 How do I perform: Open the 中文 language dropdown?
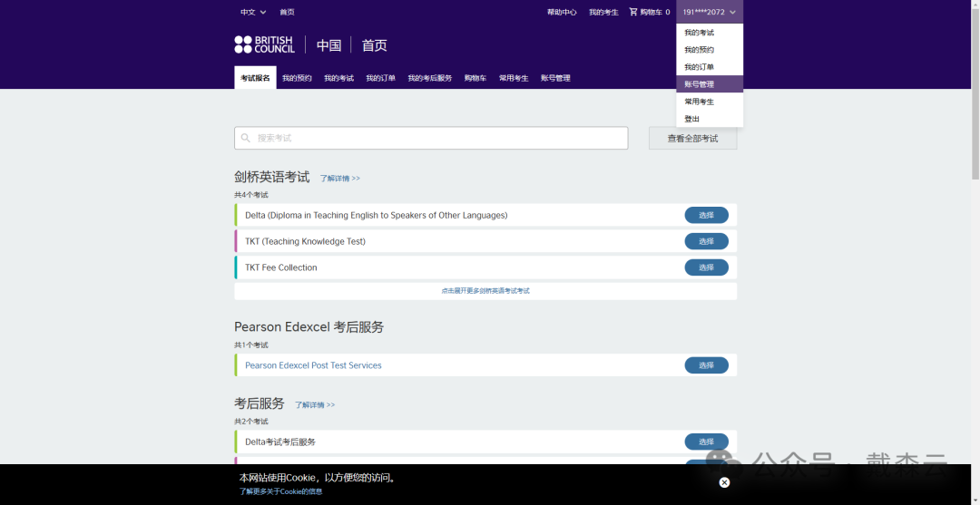[x=253, y=12]
